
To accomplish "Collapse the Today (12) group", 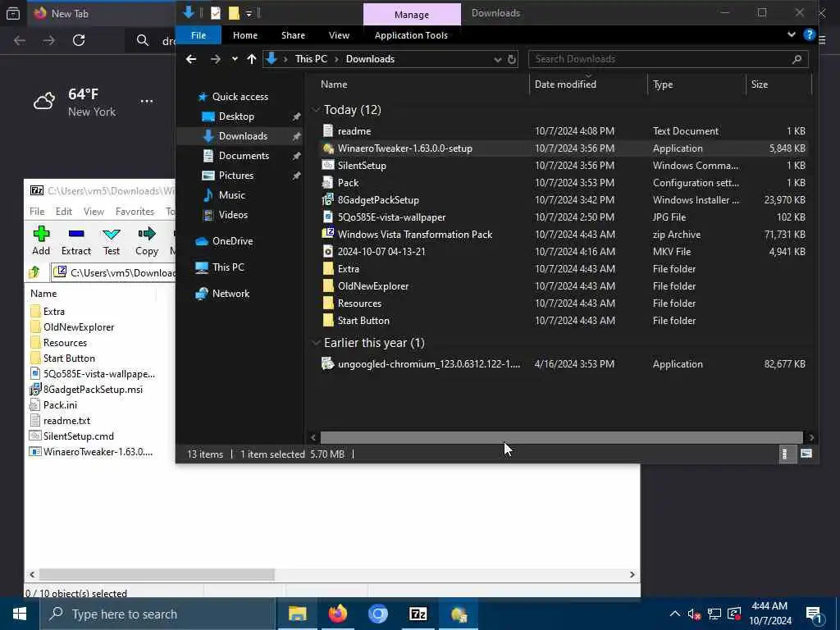I will click(x=316, y=110).
